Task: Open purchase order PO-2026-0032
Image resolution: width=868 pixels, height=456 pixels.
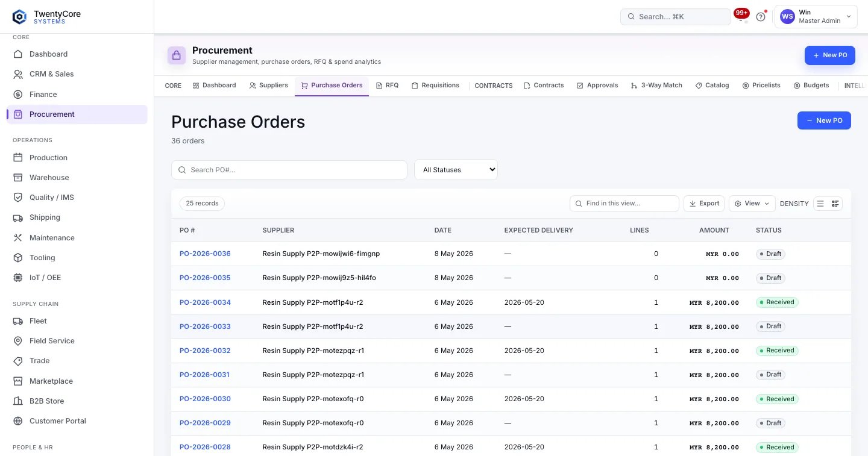Action: coord(205,351)
